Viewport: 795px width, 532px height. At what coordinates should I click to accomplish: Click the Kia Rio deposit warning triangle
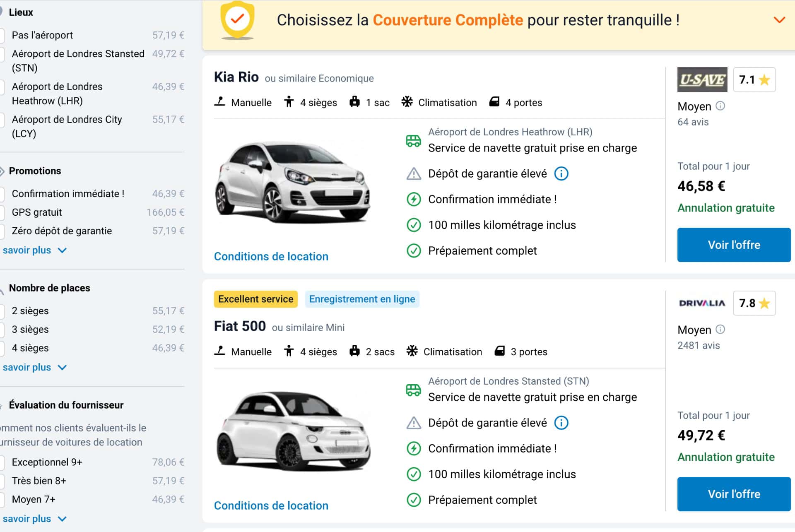pyautogui.click(x=414, y=174)
